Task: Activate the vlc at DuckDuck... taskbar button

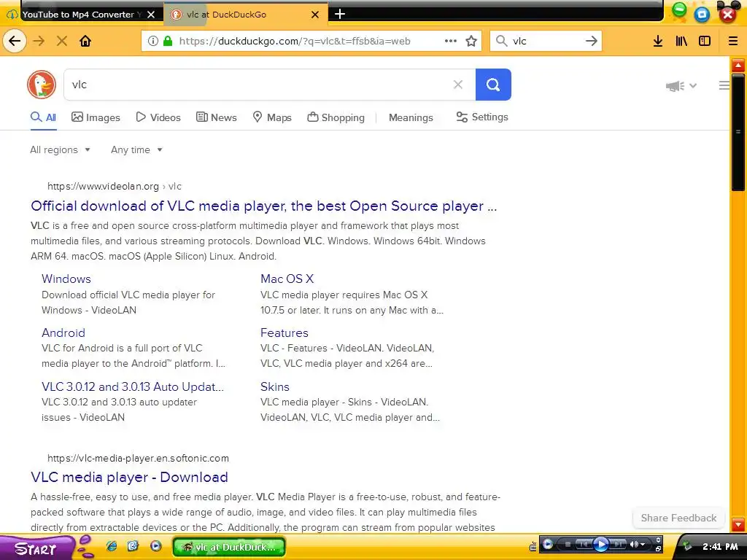Action: 229,547
